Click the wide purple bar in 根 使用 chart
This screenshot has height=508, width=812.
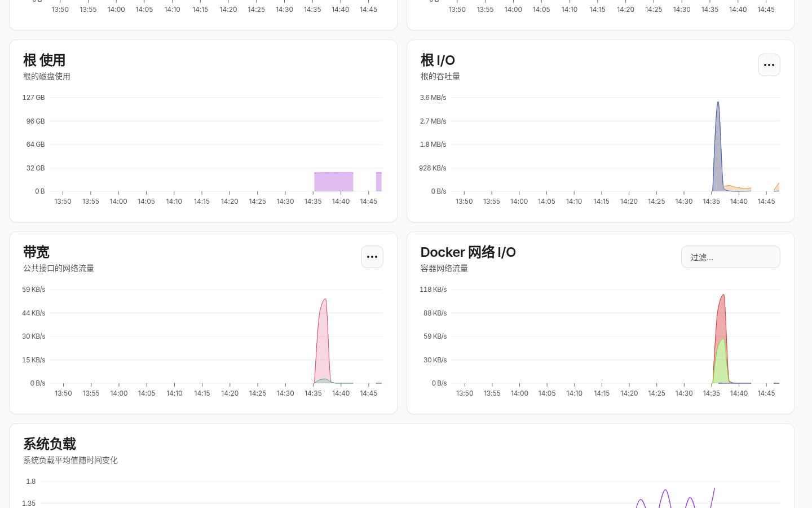click(334, 182)
